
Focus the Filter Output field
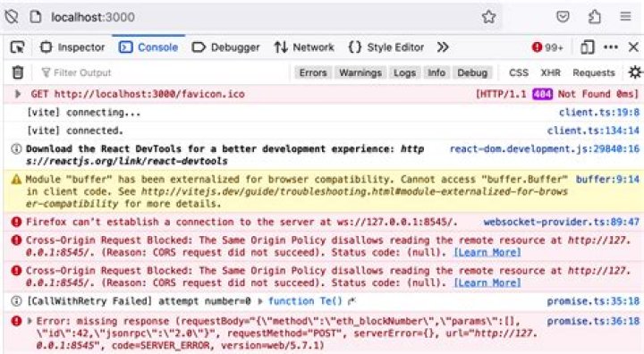[x=165, y=72]
